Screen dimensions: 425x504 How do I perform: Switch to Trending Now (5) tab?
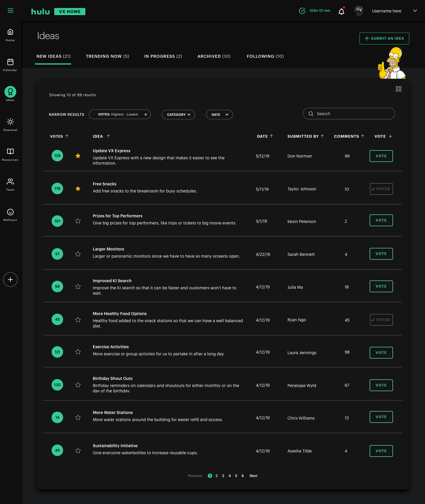(108, 56)
